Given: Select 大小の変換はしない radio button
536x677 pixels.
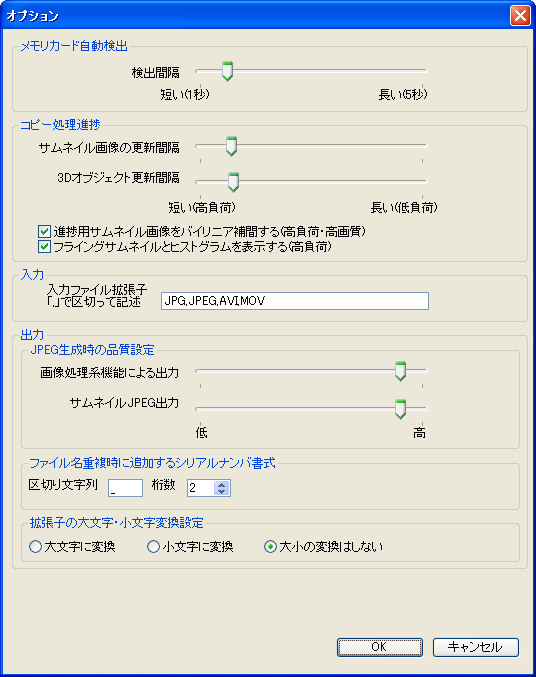Looking at the screenshot, I should [x=270, y=547].
